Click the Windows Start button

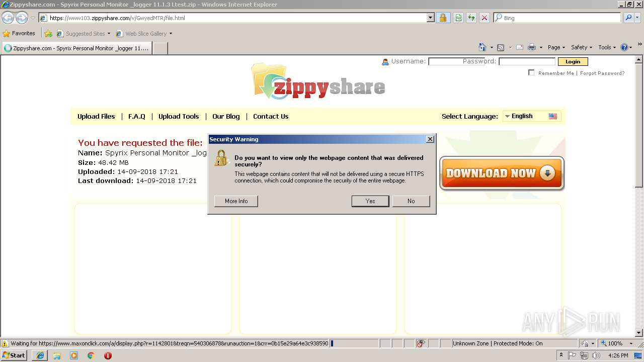[x=14, y=355]
